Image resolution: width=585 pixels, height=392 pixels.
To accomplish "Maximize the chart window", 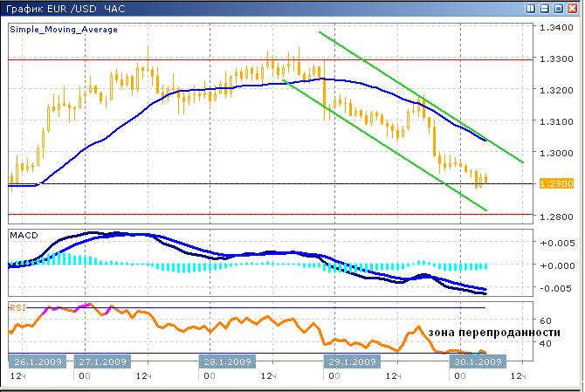I will coord(560,8).
